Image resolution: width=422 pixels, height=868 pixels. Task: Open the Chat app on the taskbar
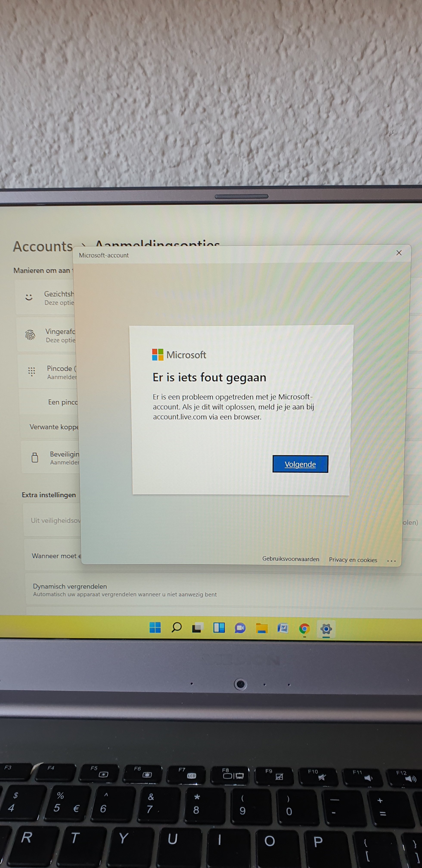coord(240,628)
